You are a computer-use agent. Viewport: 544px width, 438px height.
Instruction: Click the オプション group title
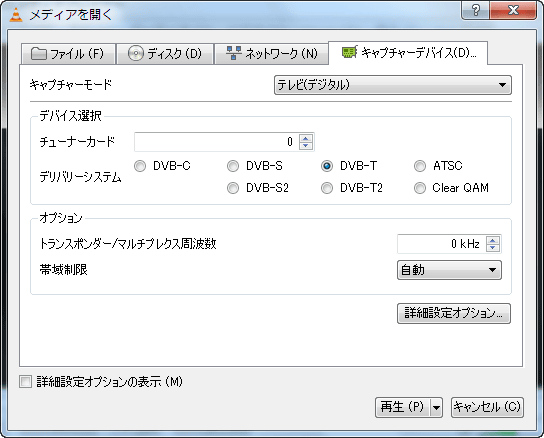coord(61,218)
